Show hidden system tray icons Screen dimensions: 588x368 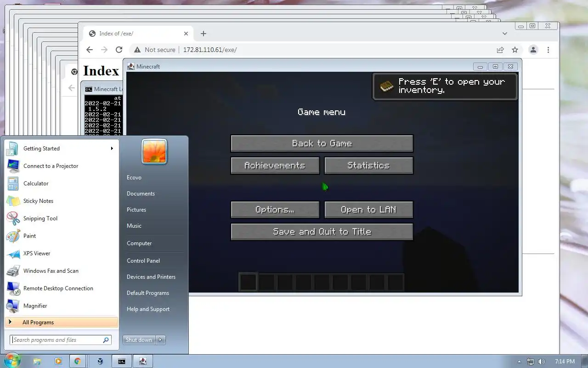[x=520, y=362]
